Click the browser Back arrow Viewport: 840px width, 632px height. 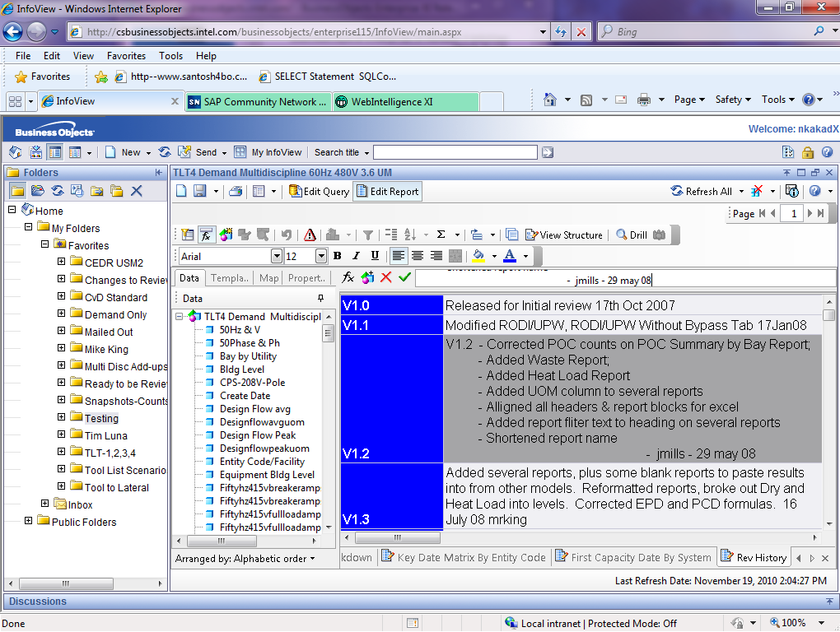[x=13, y=32]
